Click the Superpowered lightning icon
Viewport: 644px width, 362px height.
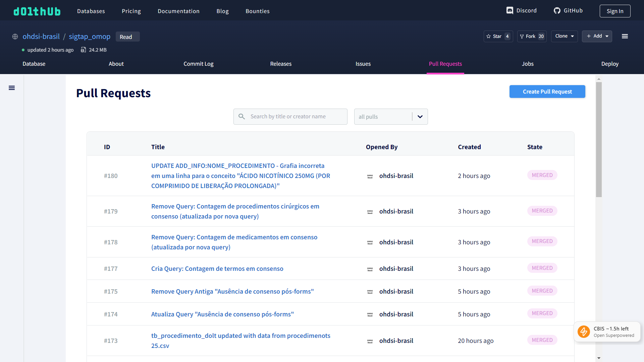point(584,331)
